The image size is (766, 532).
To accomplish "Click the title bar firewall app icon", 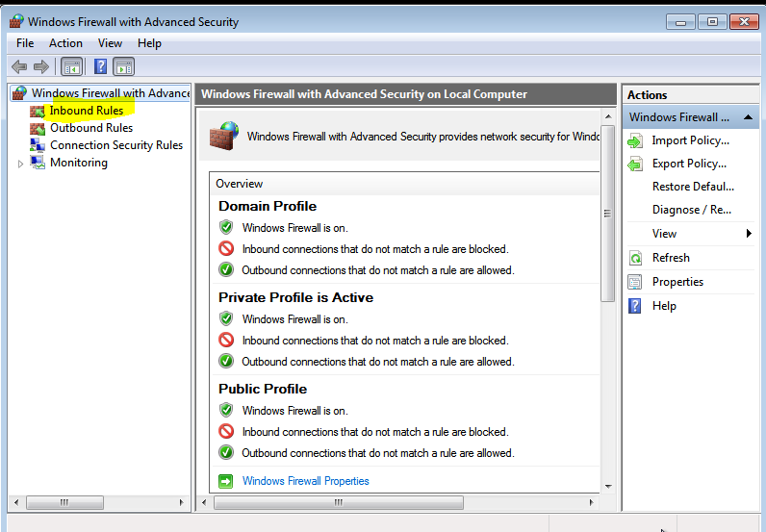I will pyautogui.click(x=16, y=21).
